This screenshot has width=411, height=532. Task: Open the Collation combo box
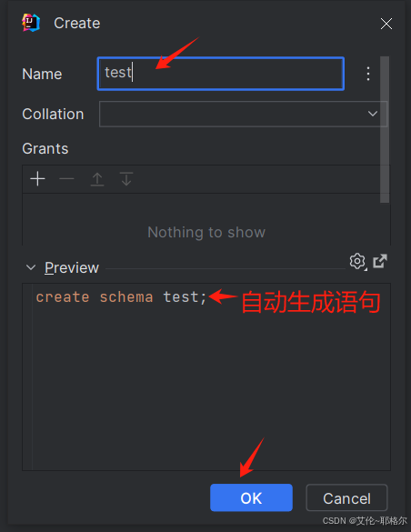243,114
